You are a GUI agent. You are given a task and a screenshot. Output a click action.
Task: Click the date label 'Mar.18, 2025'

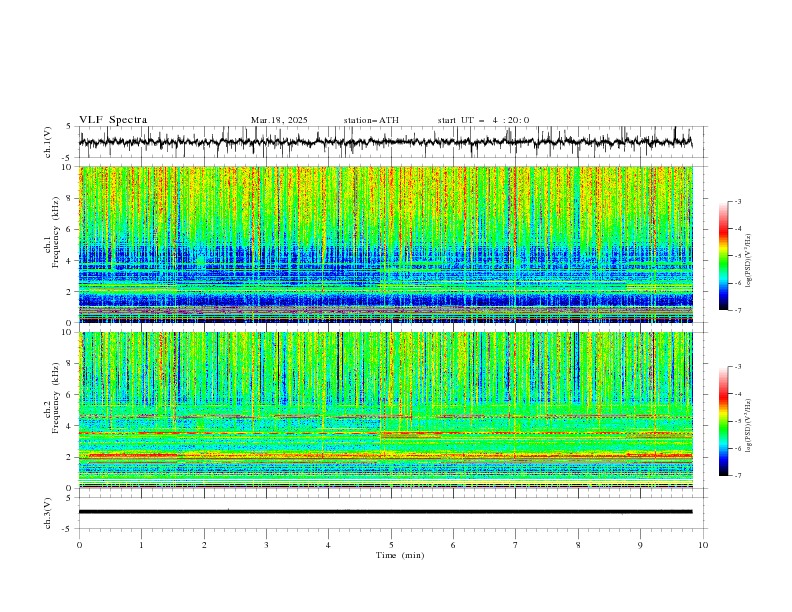coord(279,120)
